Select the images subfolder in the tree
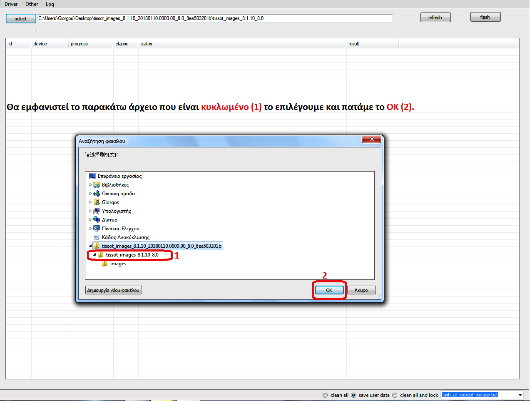 coord(118,264)
